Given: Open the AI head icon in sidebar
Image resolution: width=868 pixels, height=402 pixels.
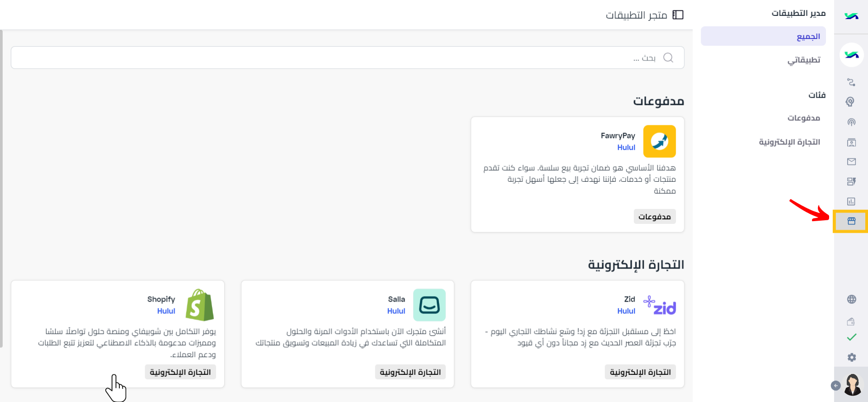Looking at the screenshot, I should click(x=850, y=102).
